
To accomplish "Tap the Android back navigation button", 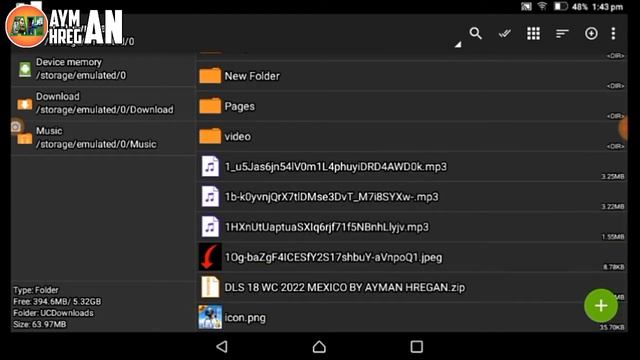I will click(x=222, y=347).
